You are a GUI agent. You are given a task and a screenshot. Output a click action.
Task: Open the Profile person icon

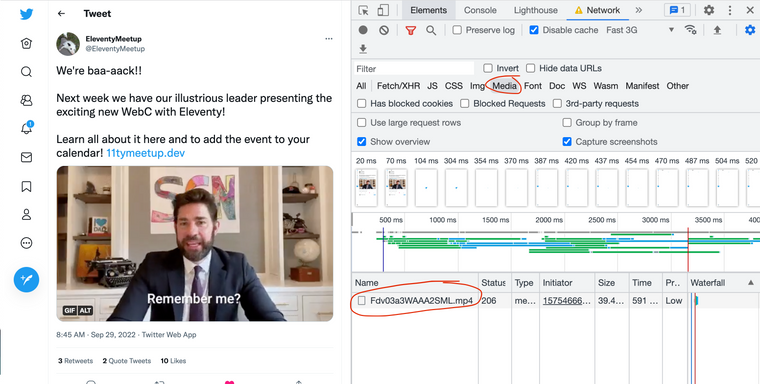pyautogui.click(x=26, y=215)
